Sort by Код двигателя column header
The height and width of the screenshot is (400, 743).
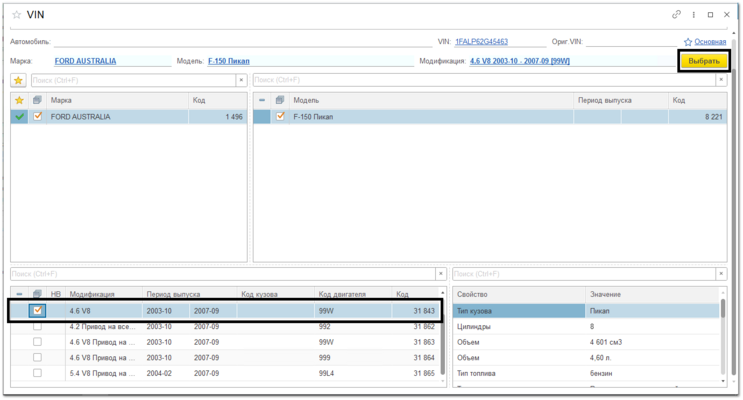pyautogui.click(x=353, y=294)
